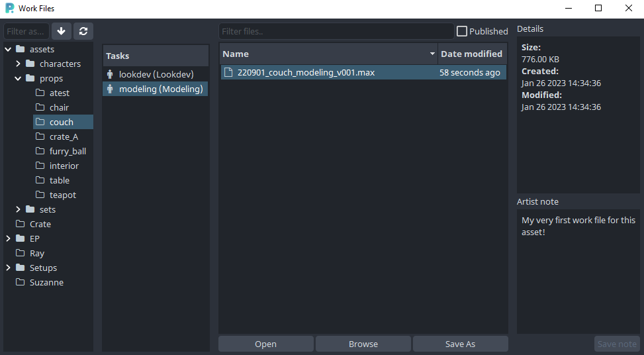
Task: Sort files by the Name column header
Action: tap(324, 54)
